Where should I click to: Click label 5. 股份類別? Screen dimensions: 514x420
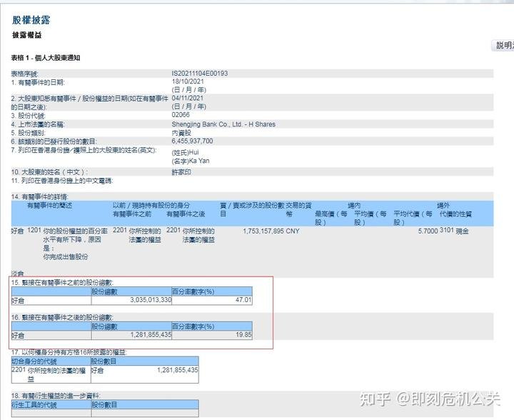click(28, 133)
